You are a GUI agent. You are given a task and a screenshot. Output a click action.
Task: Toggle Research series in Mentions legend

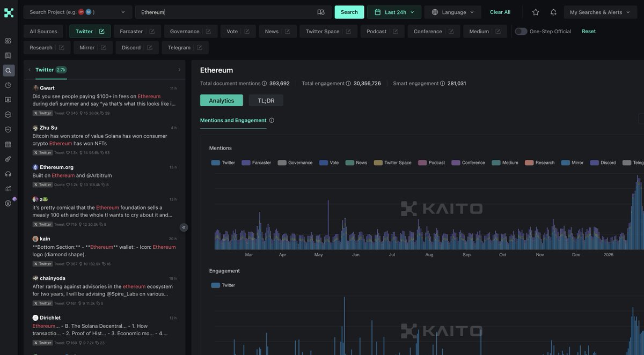pos(539,162)
